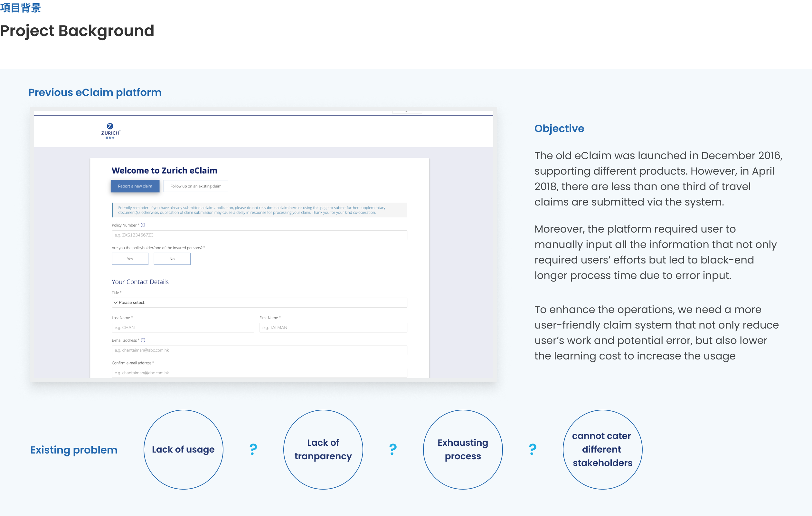Viewport: 812px width, 516px height.
Task: Click the Welcome to Zurich eClaim title
Action: tap(164, 171)
